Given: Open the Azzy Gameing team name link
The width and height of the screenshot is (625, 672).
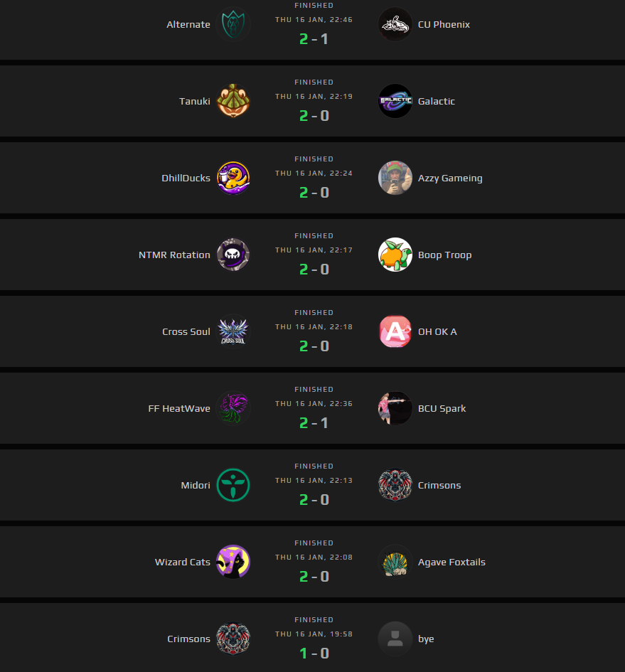Looking at the screenshot, I should [450, 178].
